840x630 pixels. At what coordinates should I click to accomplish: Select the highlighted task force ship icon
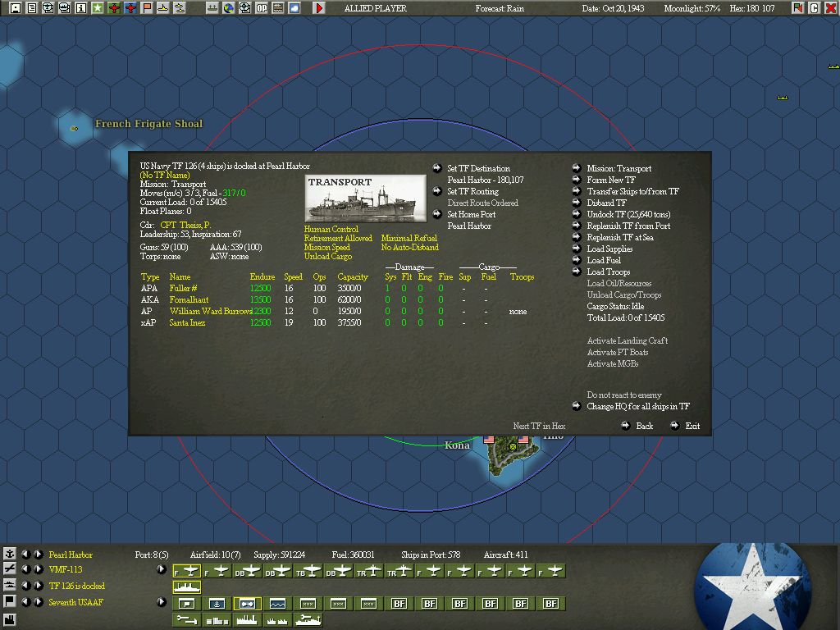click(187, 587)
